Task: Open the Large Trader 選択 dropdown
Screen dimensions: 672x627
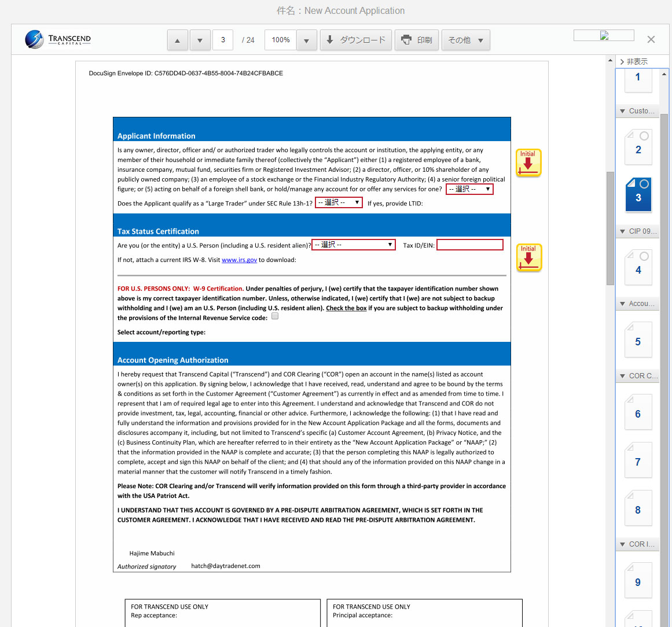Action: coord(339,202)
